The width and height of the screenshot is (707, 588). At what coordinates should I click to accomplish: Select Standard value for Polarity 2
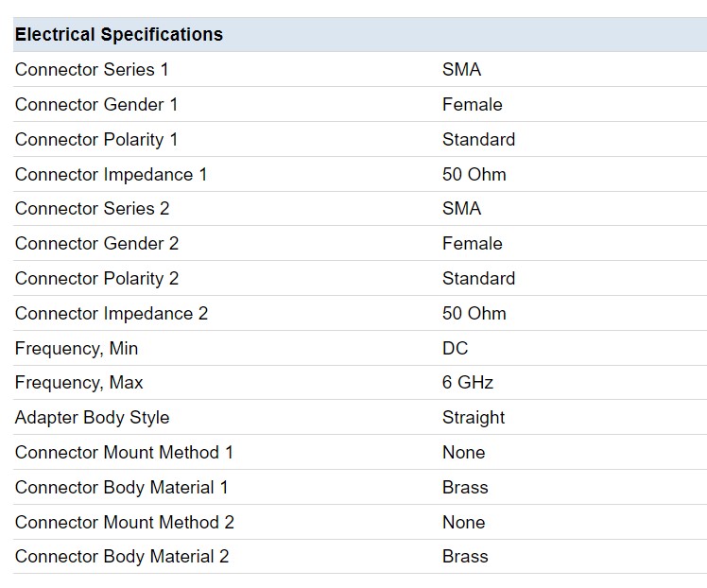(478, 278)
